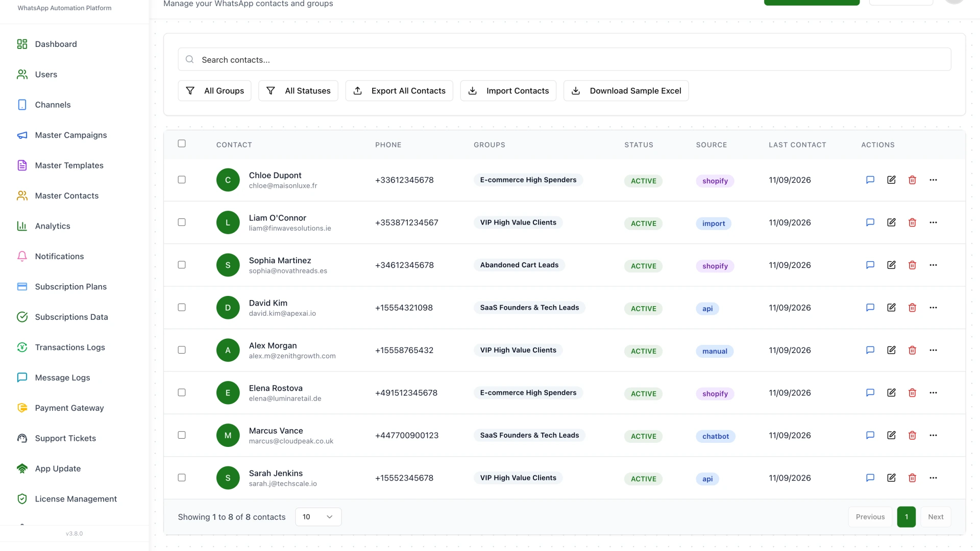Delete Liam O'Connor with the trash icon
The width and height of the screenshot is (980, 551).
click(x=912, y=222)
